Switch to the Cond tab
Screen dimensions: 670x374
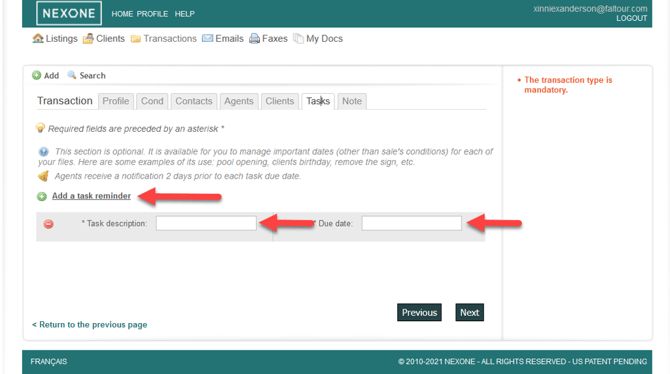click(x=152, y=101)
